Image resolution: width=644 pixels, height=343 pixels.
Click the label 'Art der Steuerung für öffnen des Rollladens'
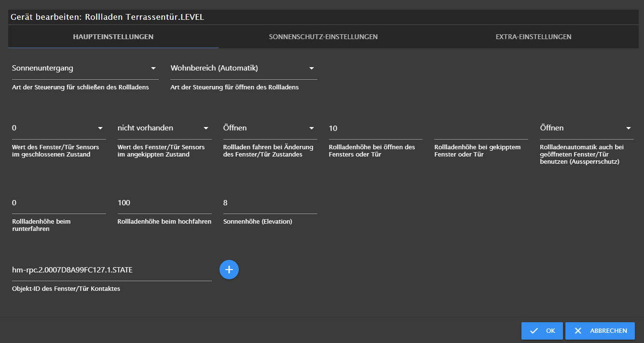[234, 87]
